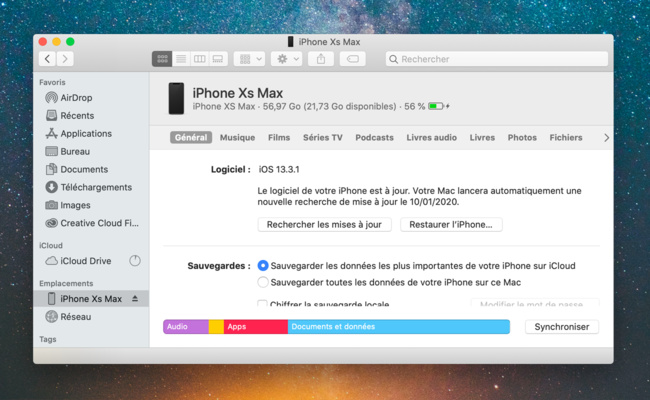Screen dimensions: 650x400
Task: Switch to the Livres audio tab
Action: click(432, 138)
